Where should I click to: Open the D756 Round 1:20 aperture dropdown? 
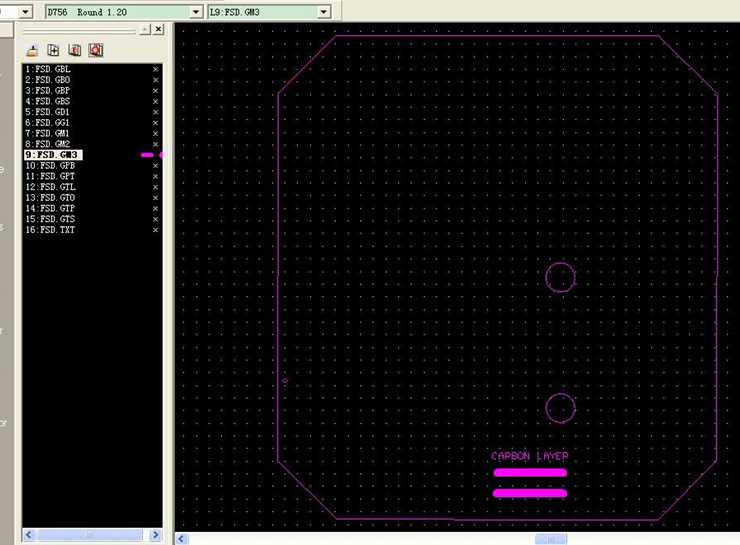click(196, 12)
